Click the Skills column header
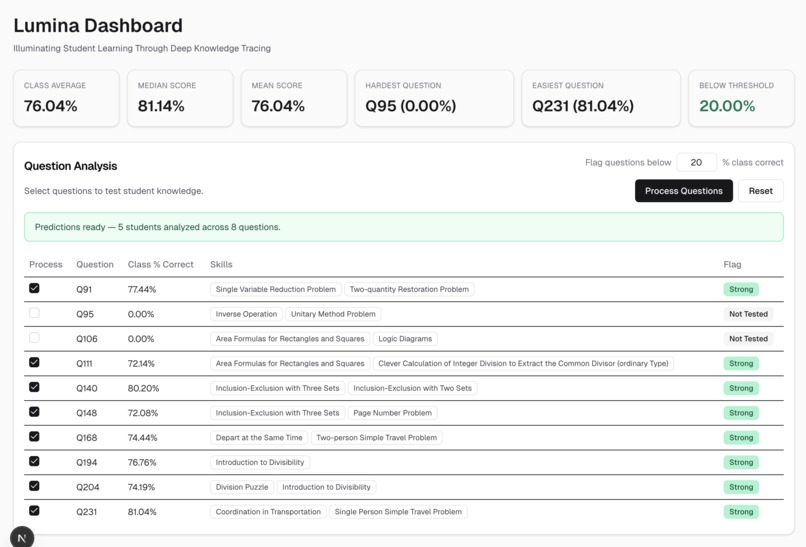This screenshot has height=547, width=806. tap(221, 264)
